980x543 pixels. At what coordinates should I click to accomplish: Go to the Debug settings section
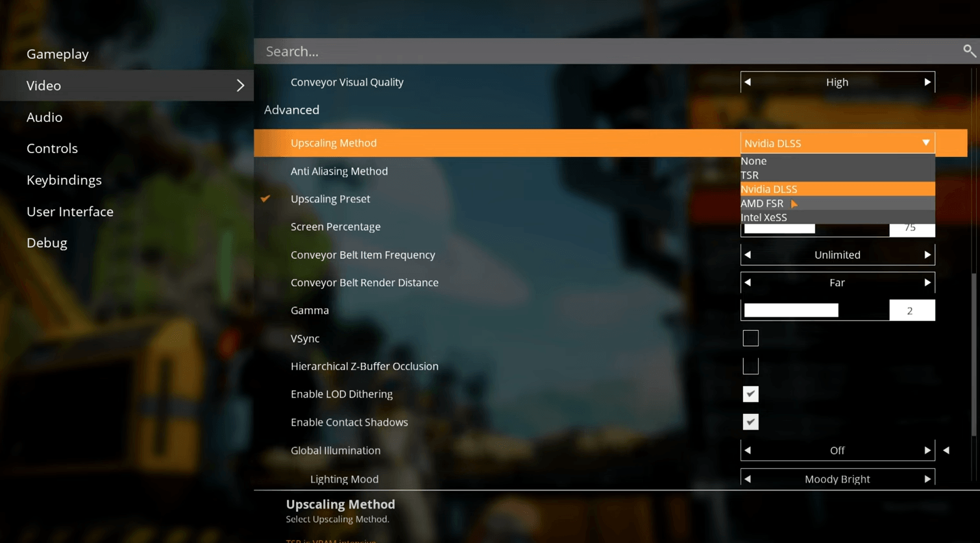47,243
